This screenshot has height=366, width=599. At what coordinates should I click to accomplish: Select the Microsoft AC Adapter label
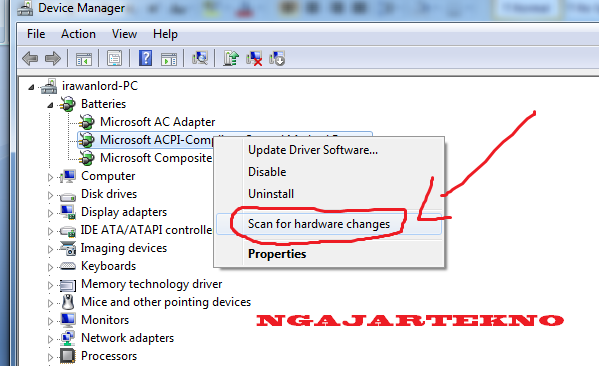tap(157, 122)
